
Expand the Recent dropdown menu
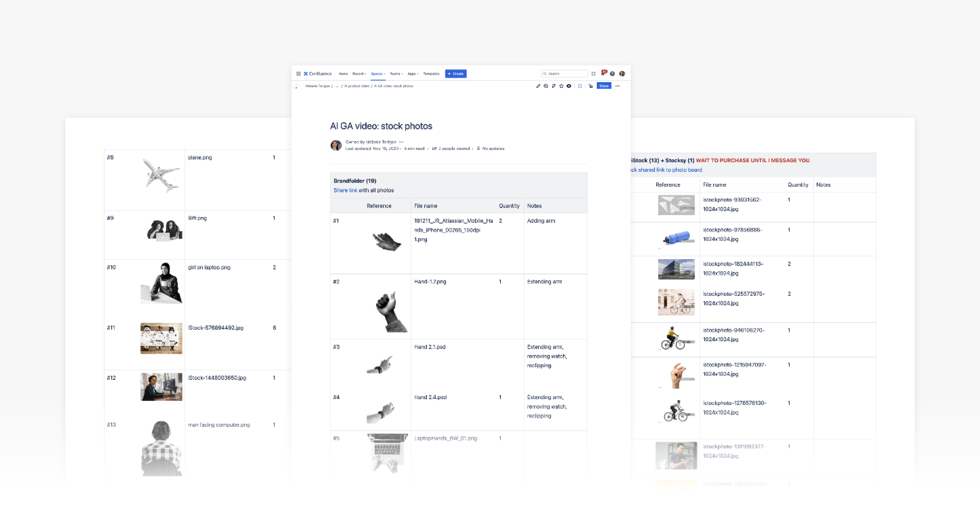(x=359, y=74)
